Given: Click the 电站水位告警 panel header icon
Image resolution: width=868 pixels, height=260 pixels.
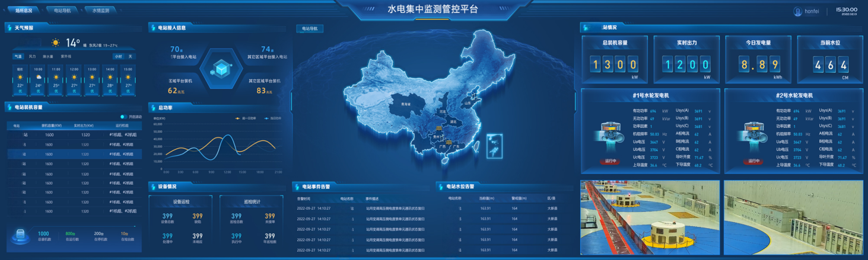Looking at the screenshot, I should point(441,187).
